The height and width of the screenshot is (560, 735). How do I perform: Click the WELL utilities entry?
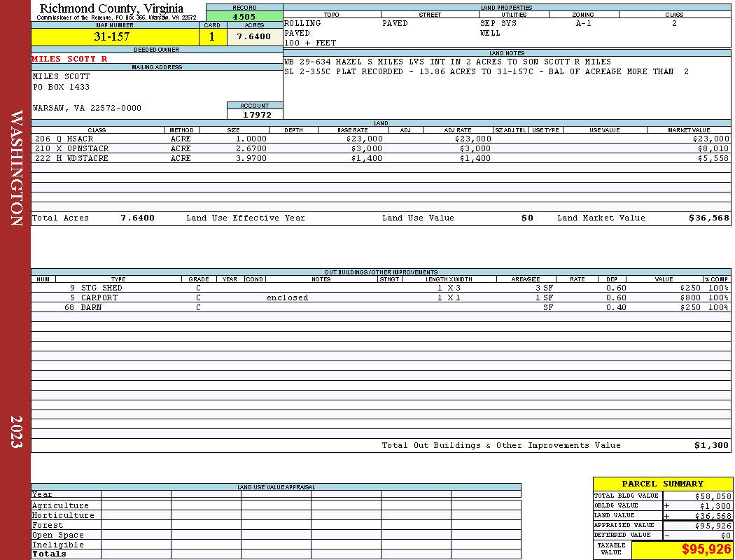tap(490, 33)
